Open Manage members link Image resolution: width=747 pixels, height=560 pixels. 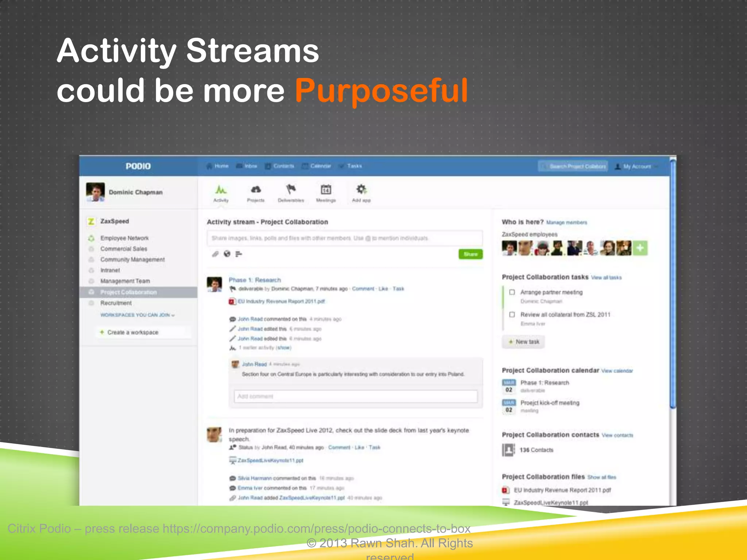(x=567, y=222)
